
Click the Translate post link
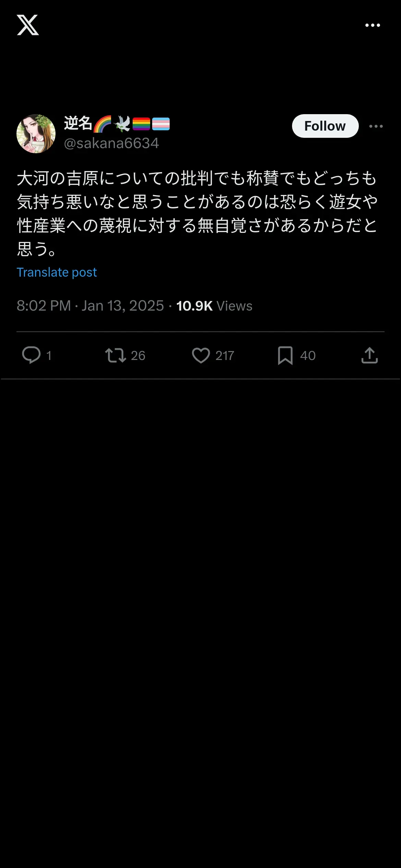(57, 272)
